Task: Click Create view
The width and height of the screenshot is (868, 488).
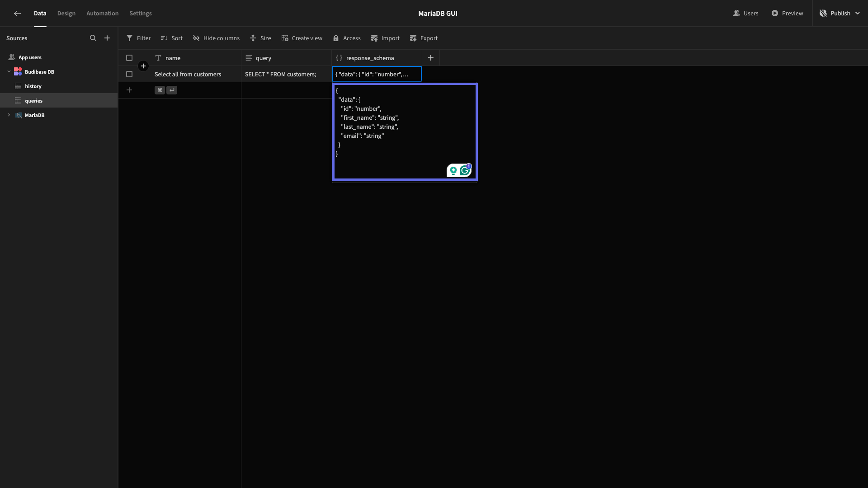Action: click(302, 38)
